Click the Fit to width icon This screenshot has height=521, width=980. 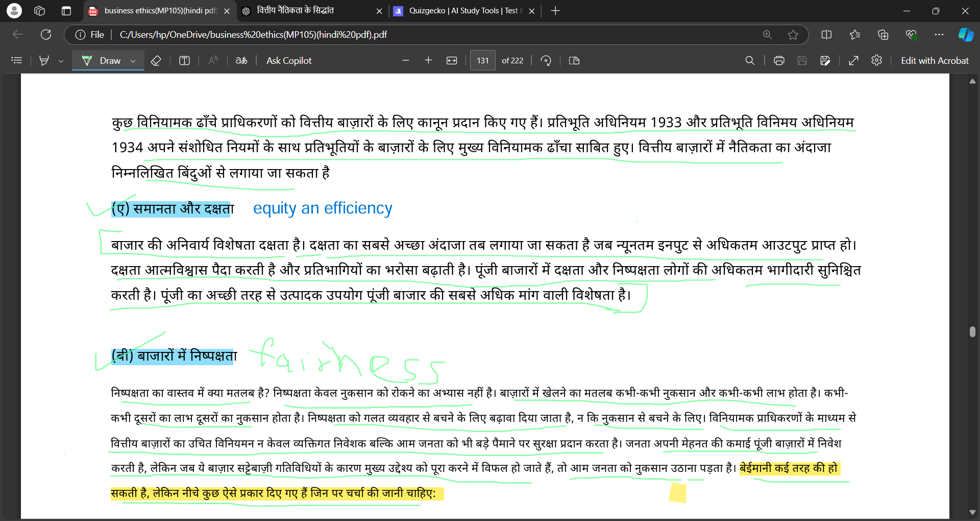452,60
